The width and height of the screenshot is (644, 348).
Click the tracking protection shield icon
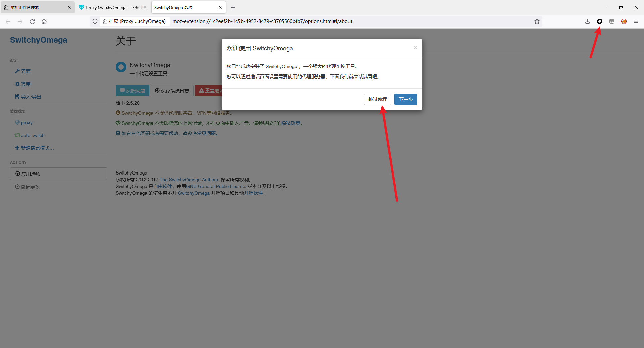tap(95, 21)
